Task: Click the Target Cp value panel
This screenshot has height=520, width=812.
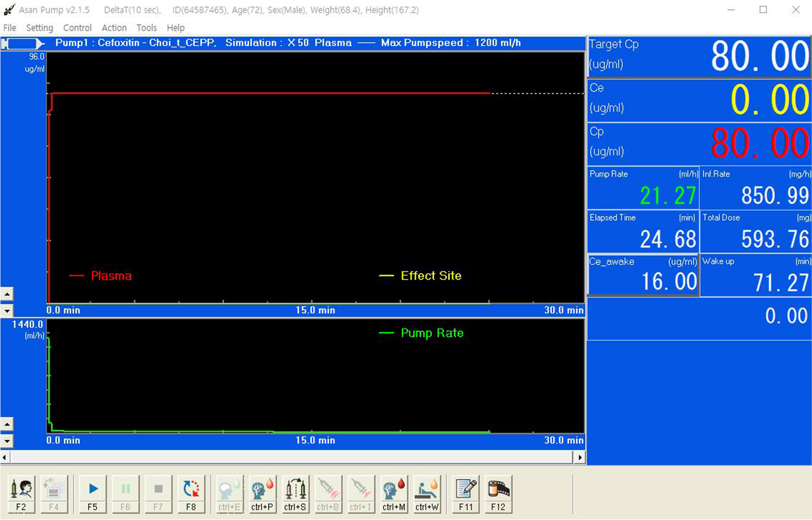Action: (699, 56)
